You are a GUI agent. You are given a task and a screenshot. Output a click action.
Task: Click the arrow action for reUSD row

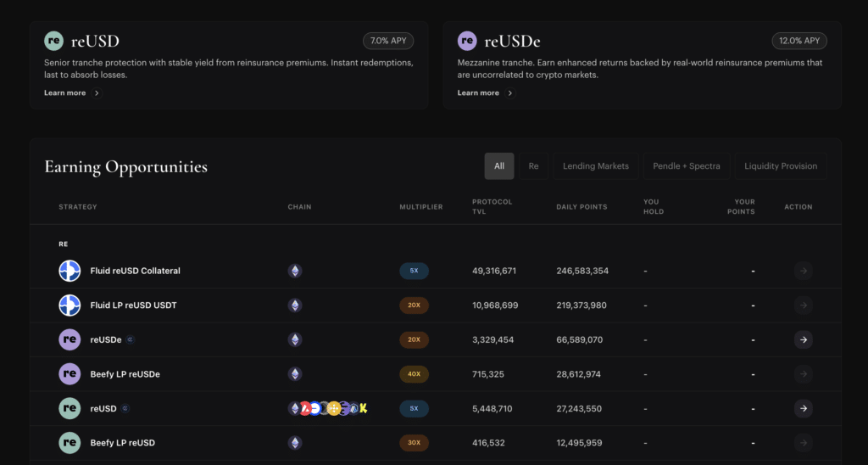[x=804, y=408]
